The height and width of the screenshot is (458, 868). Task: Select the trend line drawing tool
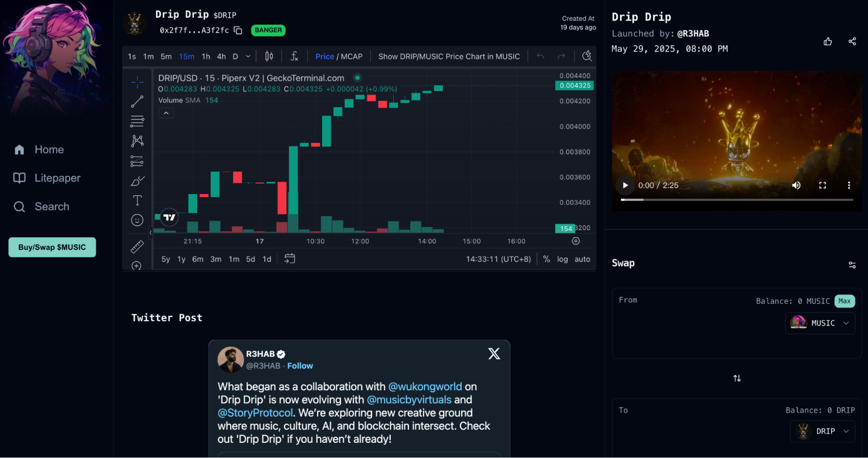tap(137, 102)
